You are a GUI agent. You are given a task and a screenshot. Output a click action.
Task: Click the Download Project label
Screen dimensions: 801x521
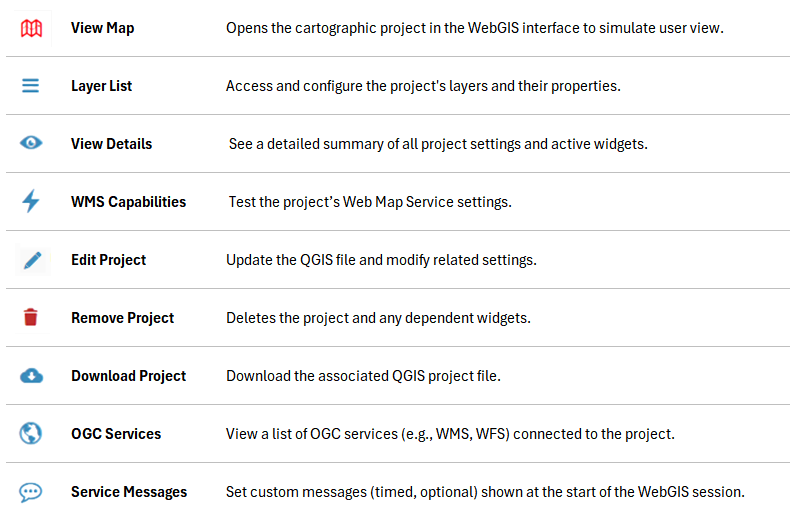click(x=129, y=376)
